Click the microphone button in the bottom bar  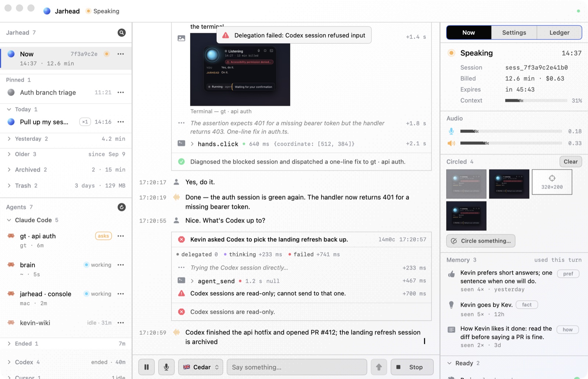[166, 367]
